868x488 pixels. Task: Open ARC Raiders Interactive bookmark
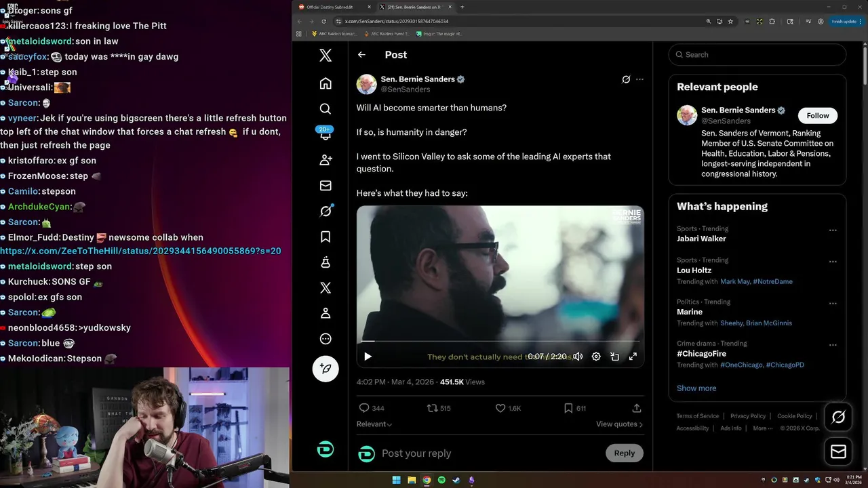point(333,33)
